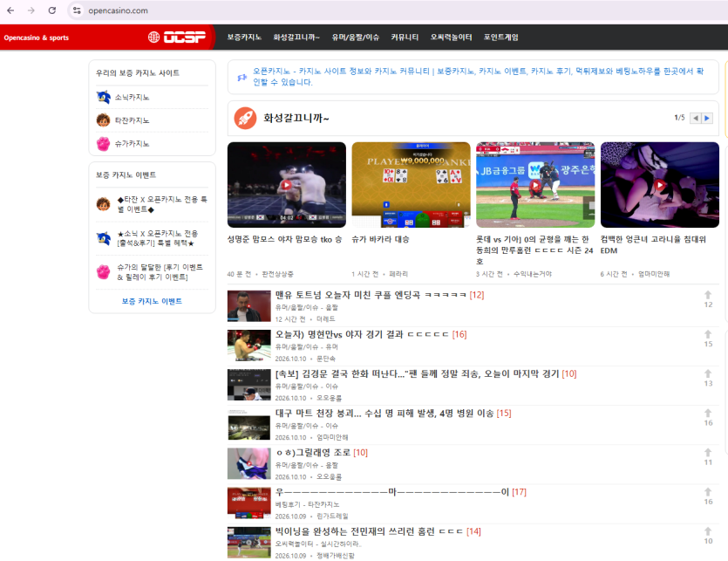
Task: Select the 포인트게임 menu item
Action: [x=501, y=38]
